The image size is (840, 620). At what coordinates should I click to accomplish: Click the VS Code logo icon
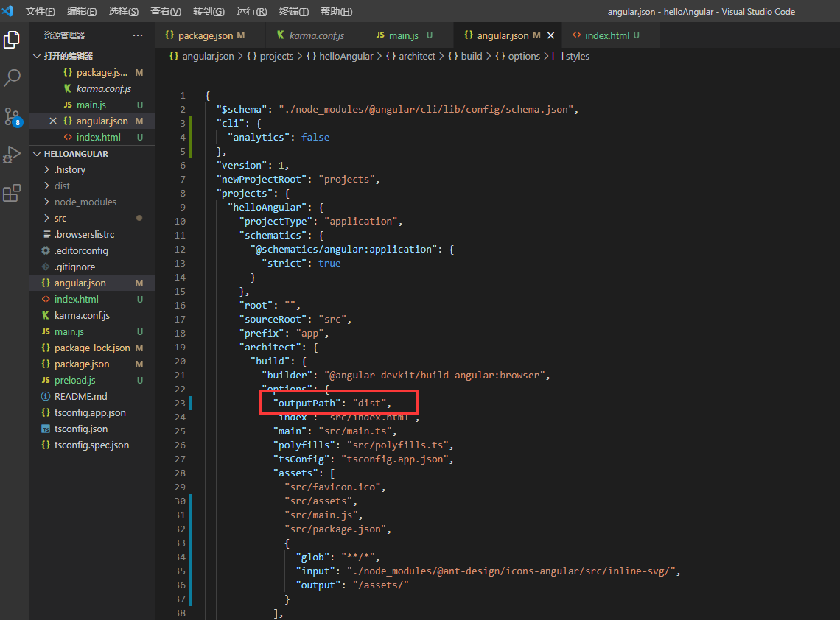[8, 11]
